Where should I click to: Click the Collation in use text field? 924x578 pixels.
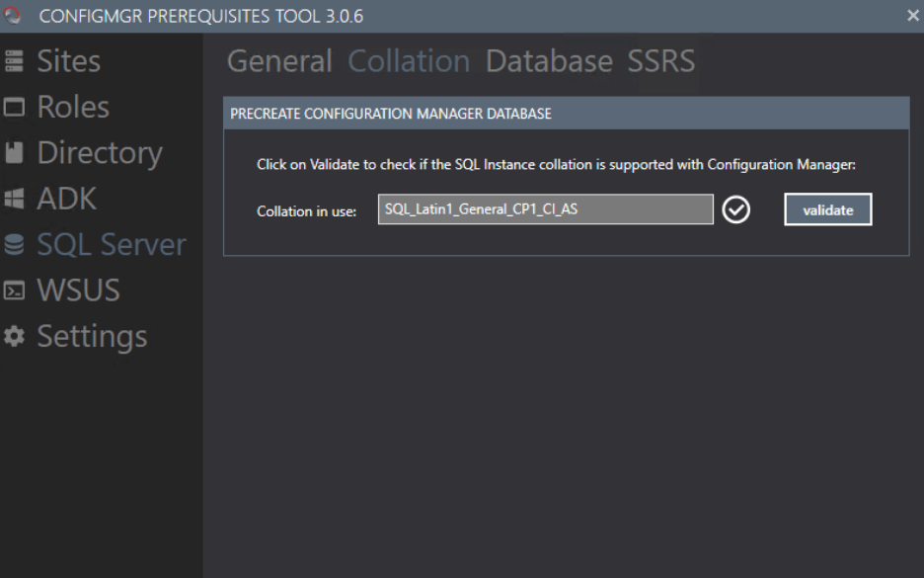coord(545,208)
